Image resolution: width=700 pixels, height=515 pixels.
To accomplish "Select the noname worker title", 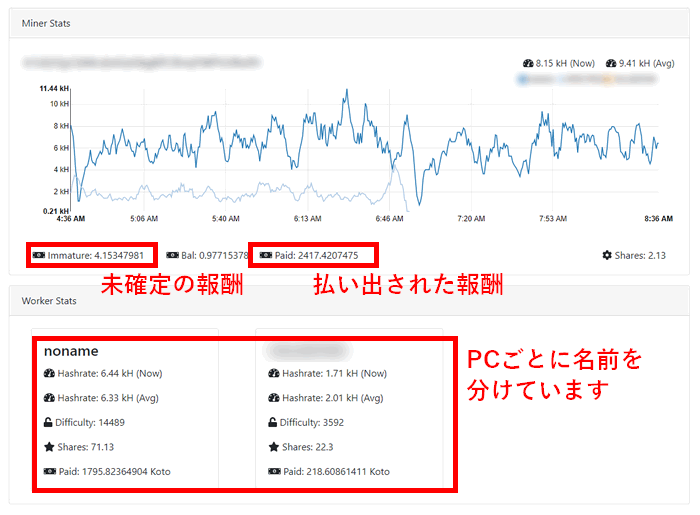I will pos(71,351).
